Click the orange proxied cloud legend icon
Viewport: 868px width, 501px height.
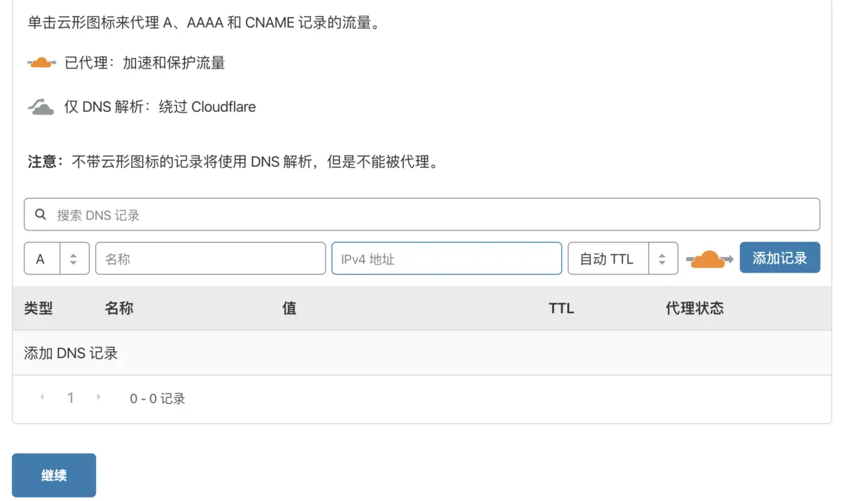(x=42, y=63)
